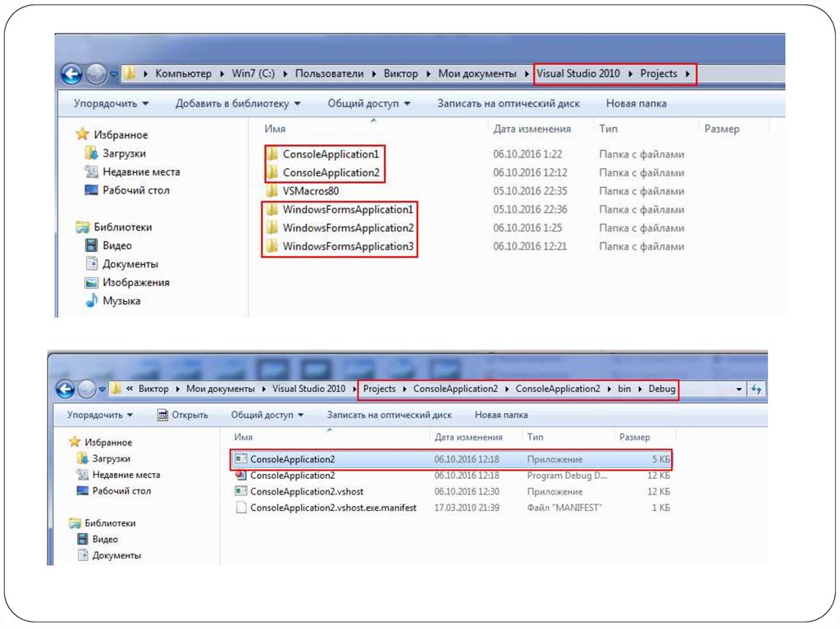Click the Открыть toolbar item
The image size is (840, 629).
coord(182,415)
